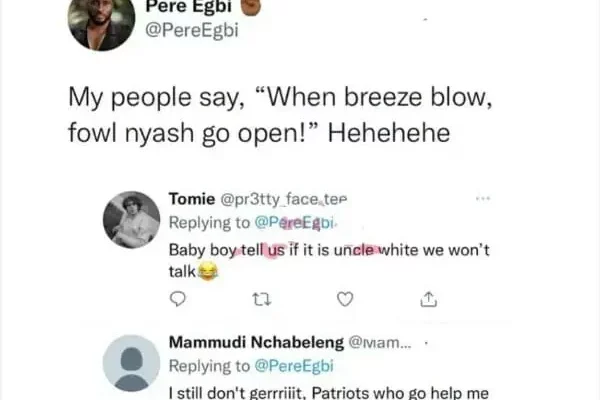Open Pere Egbi's profile picture
Image resolution: width=600 pixels, height=400 pixels.
pos(102,22)
